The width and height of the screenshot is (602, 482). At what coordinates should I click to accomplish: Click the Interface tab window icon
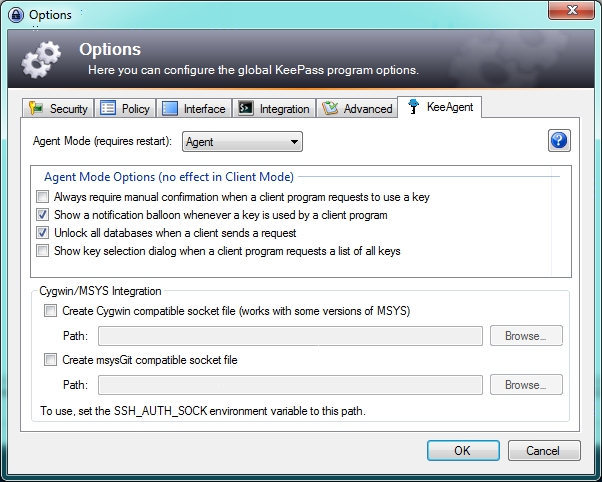coord(170,108)
